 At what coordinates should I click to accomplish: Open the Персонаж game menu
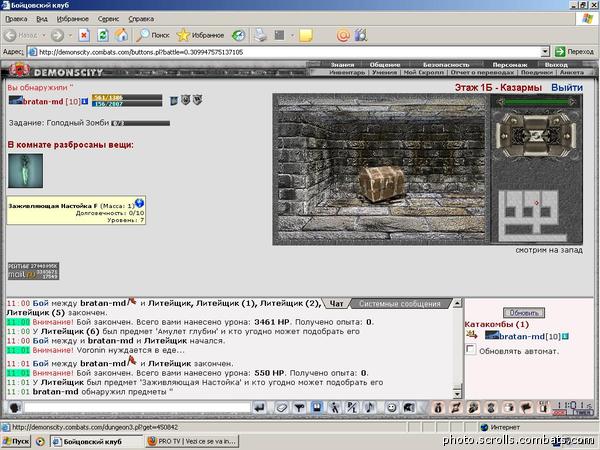click(x=510, y=65)
